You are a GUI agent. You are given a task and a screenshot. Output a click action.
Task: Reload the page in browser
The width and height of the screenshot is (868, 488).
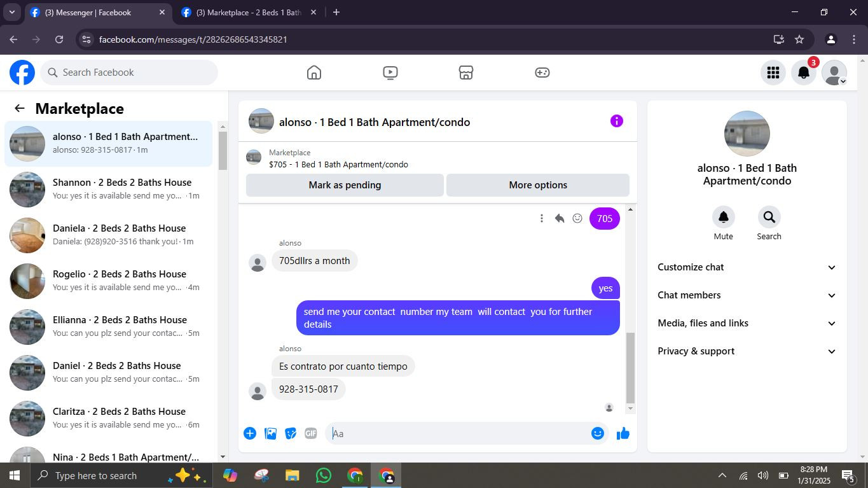tap(59, 39)
